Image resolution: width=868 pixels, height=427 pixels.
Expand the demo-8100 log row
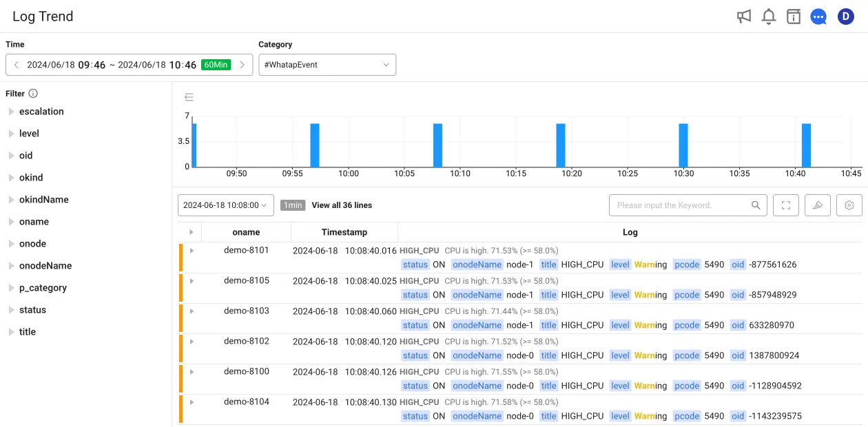[x=192, y=372]
